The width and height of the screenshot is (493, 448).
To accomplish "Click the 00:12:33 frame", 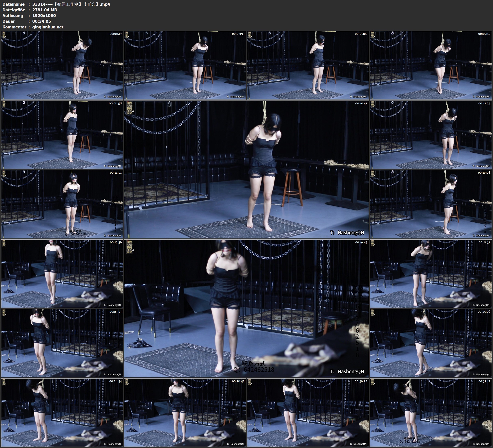I will tap(431, 135).
